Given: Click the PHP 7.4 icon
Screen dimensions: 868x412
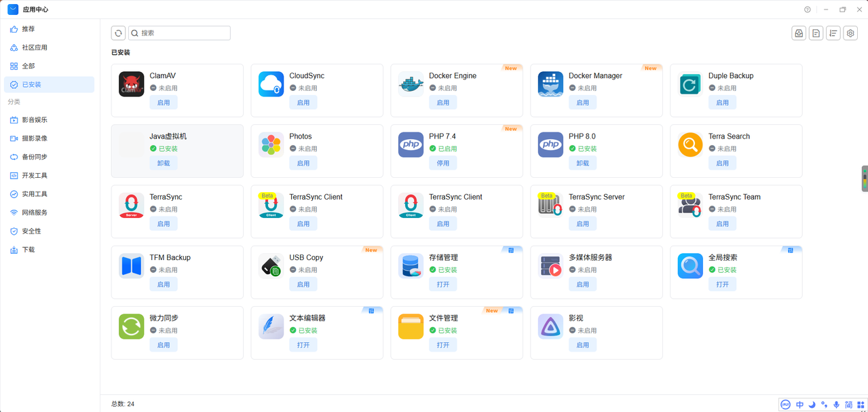Looking at the screenshot, I should pyautogui.click(x=411, y=145).
